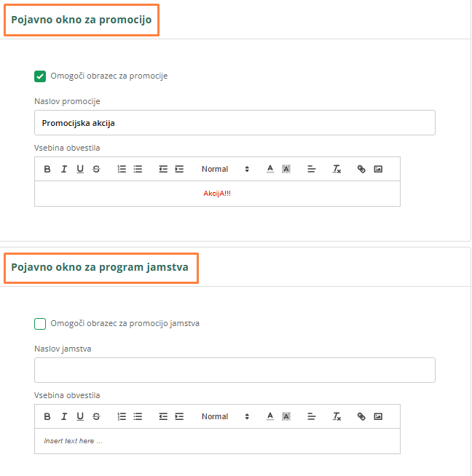Click Bold in the promotion content editor
472x476 pixels.
pos(47,169)
